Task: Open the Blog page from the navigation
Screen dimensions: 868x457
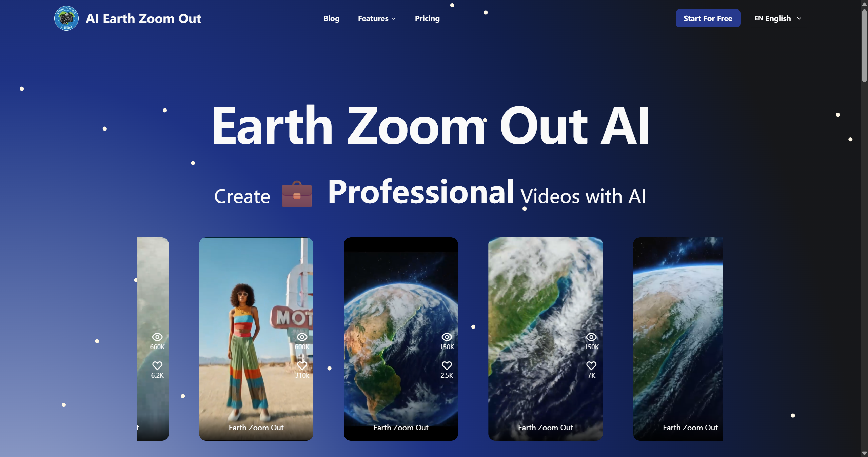Action: (331, 18)
